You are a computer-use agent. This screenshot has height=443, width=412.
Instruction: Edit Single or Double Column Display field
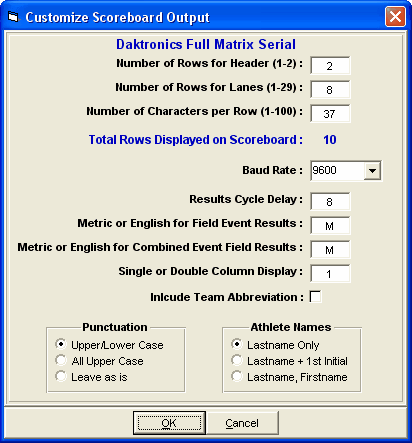[x=330, y=274]
